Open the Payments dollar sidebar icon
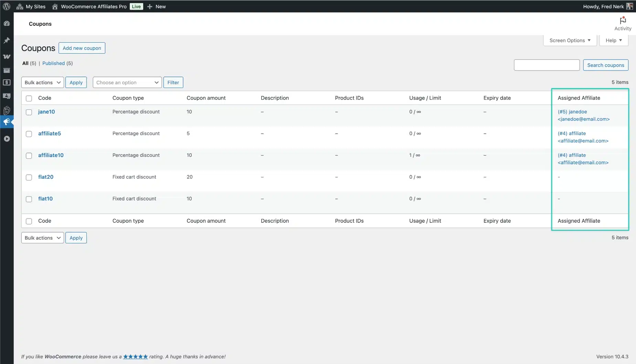 click(x=7, y=82)
